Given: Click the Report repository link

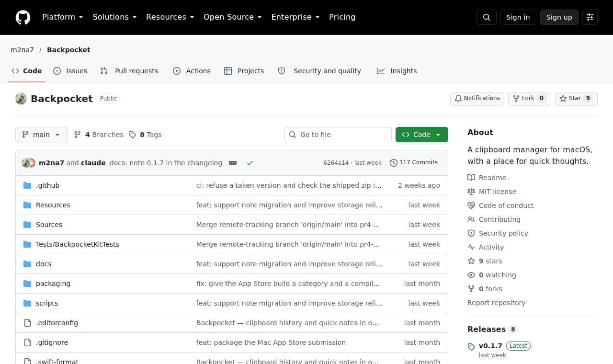Looking at the screenshot, I should [x=496, y=303].
